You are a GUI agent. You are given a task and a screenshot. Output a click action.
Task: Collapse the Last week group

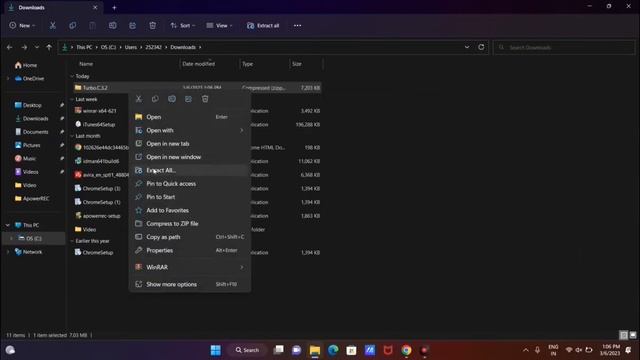click(72, 99)
